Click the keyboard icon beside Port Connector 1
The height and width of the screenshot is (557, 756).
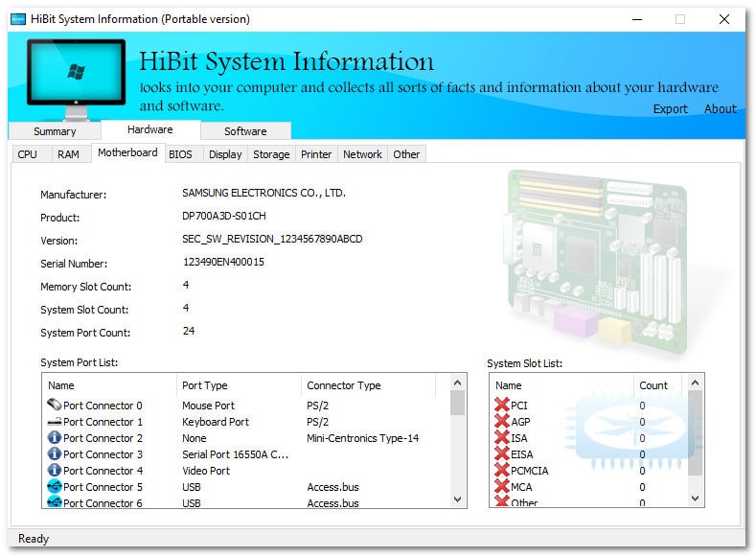pos(54,421)
